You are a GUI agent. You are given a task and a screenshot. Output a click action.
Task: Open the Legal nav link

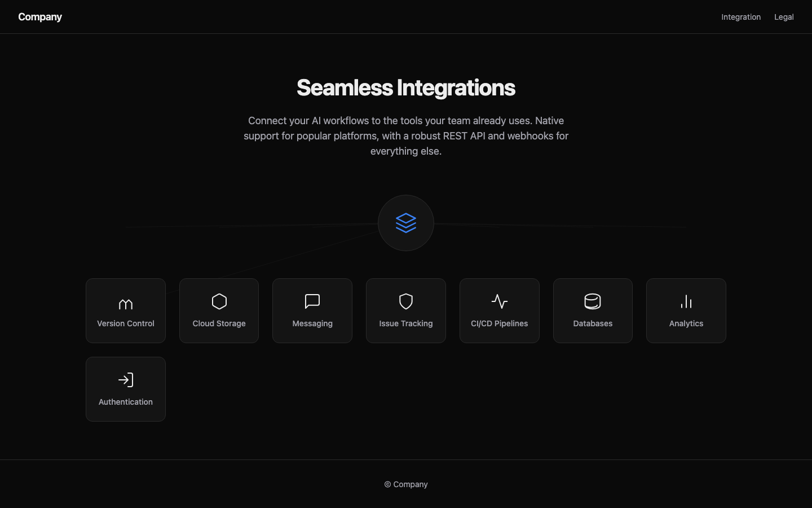point(784,17)
